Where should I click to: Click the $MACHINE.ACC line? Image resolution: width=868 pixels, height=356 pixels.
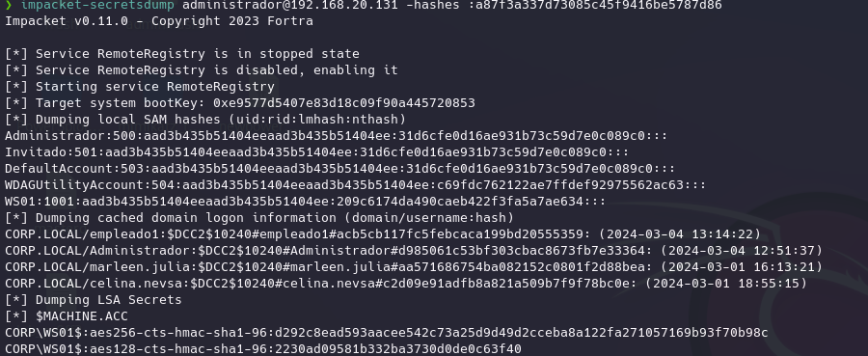coord(67,316)
